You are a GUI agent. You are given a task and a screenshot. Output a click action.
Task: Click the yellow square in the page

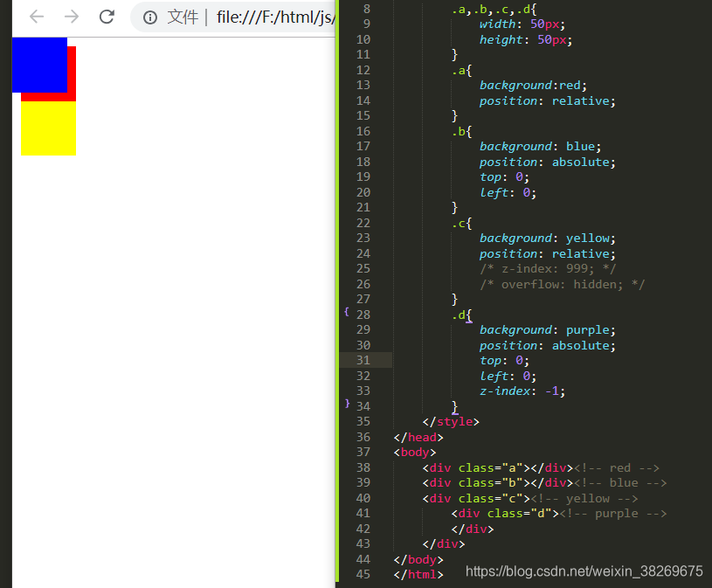49,128
